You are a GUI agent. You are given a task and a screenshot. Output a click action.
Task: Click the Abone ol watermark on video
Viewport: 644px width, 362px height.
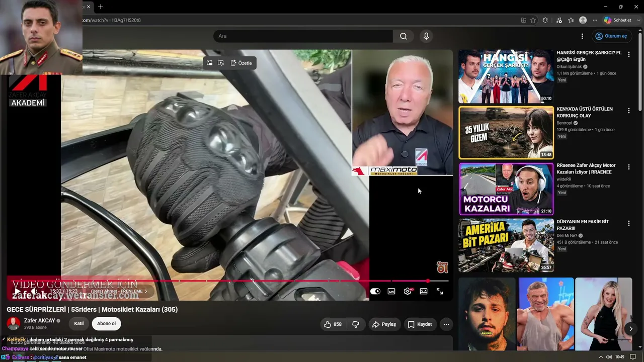pyautogui.click(x=442, y=267)
